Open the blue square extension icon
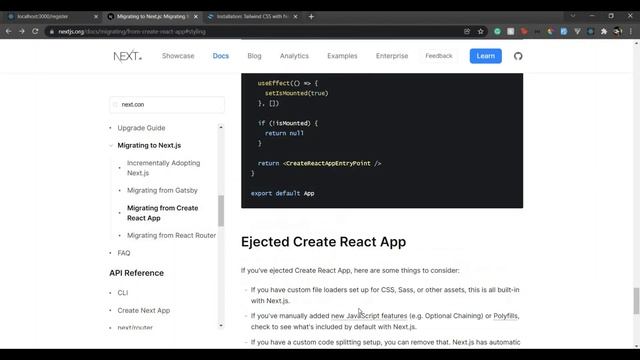This screenshot has height=360, width=640. point(564,31)
